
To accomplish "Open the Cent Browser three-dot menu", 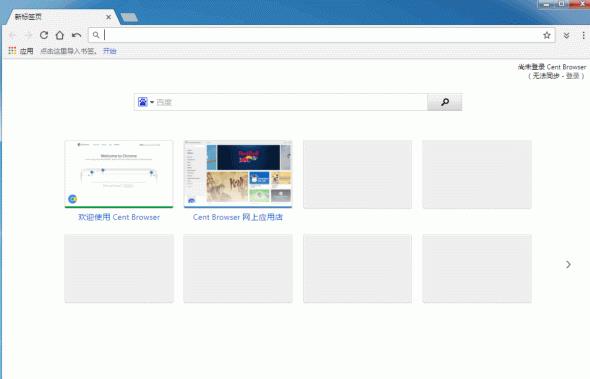I will click(x=583, y=35).
